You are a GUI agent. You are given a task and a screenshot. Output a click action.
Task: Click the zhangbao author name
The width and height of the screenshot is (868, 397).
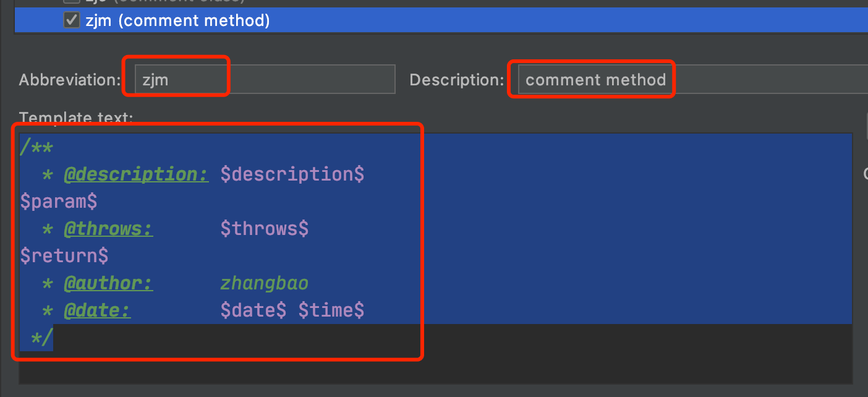point(264,283)
